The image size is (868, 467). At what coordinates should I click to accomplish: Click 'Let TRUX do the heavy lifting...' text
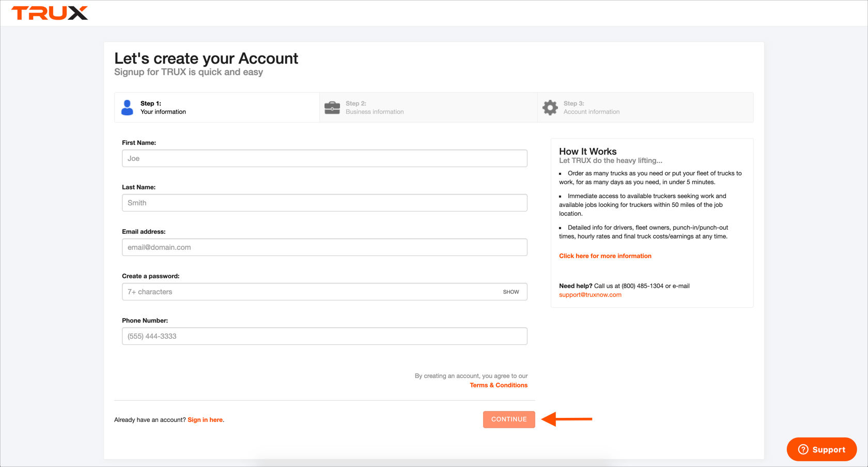point(611,161)
